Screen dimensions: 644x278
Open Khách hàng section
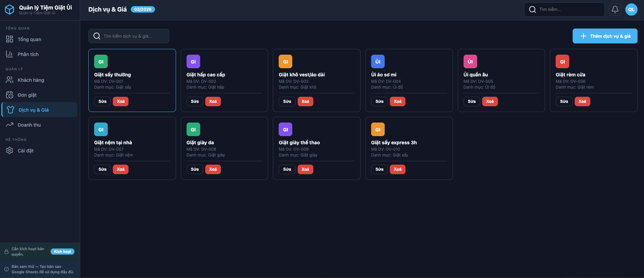31,80
